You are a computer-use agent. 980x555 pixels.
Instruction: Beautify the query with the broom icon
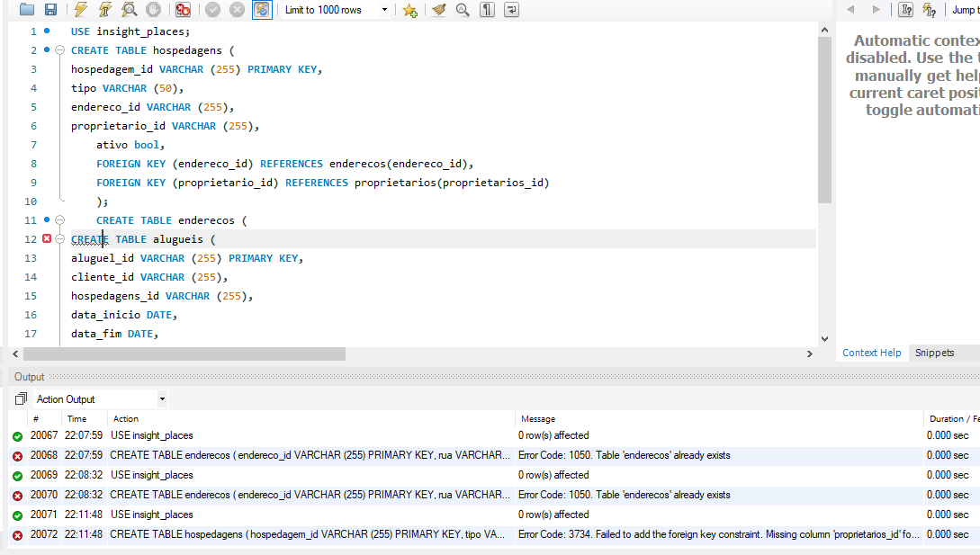pos(439,10)
